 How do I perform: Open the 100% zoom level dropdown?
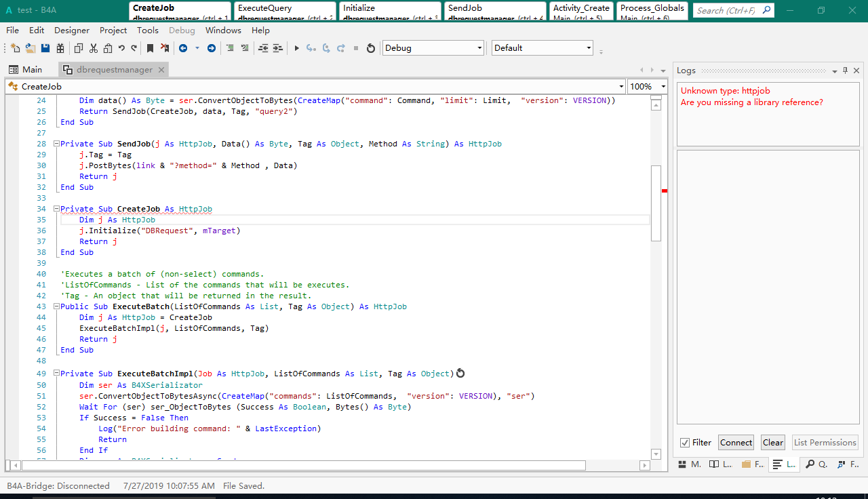coord(663,87)
